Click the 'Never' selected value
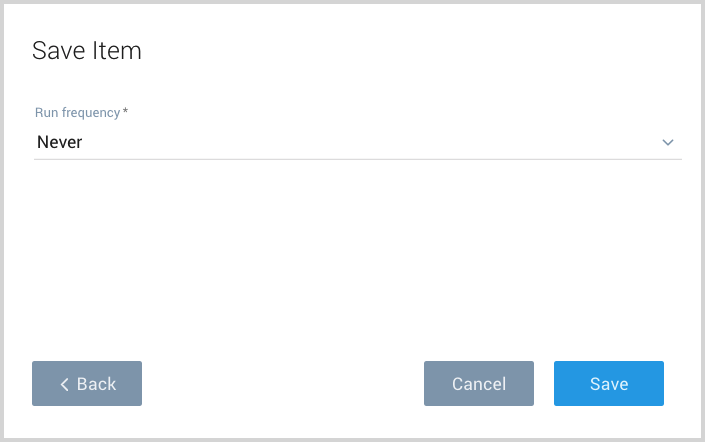Screen dimensions: 705x442 (x=60, y=143)
